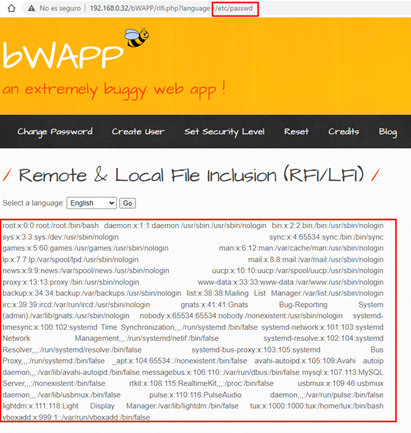Click the highlighted /etc/passwd URL portion
The image size is (411, 433).
point(235,8)
